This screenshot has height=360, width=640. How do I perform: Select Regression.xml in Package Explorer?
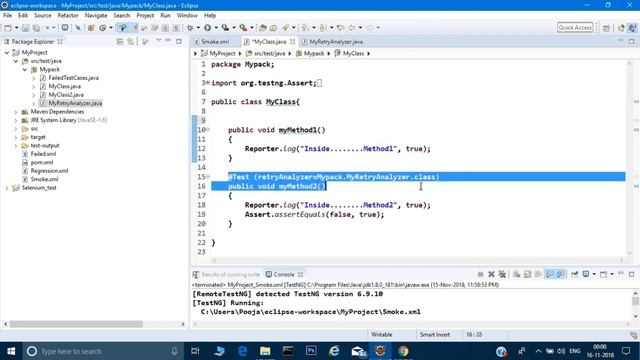(x=49, y=171)
